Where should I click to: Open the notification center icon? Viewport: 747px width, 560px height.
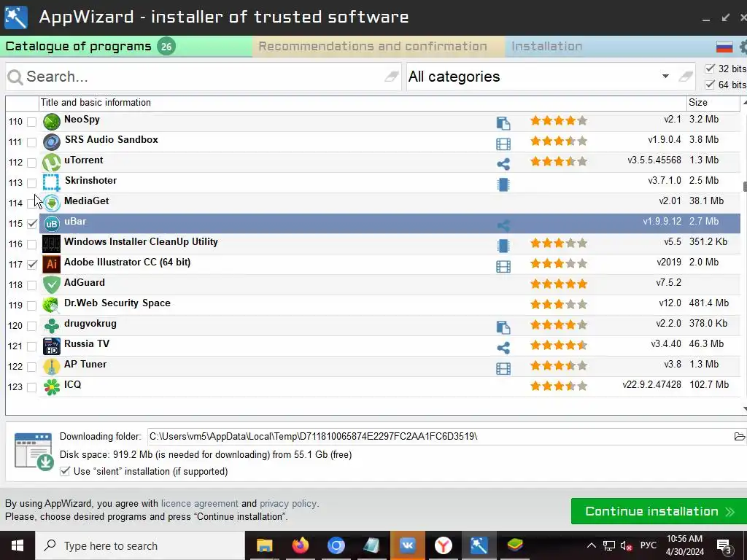tap(724, 547)
